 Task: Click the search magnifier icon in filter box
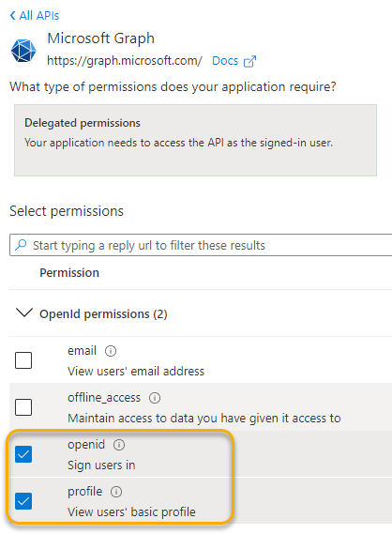pyautogui.click(x=21, y=245)
